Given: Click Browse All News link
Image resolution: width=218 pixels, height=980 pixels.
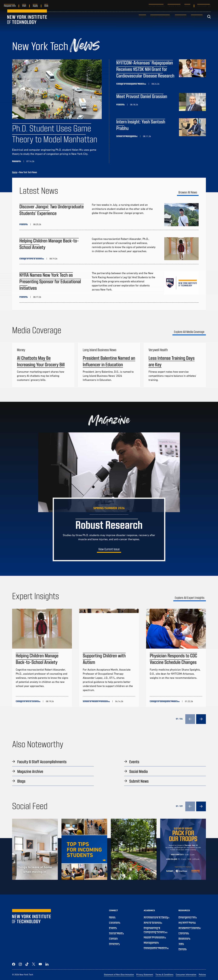Looking at the screenshot, I should (188, 193).
